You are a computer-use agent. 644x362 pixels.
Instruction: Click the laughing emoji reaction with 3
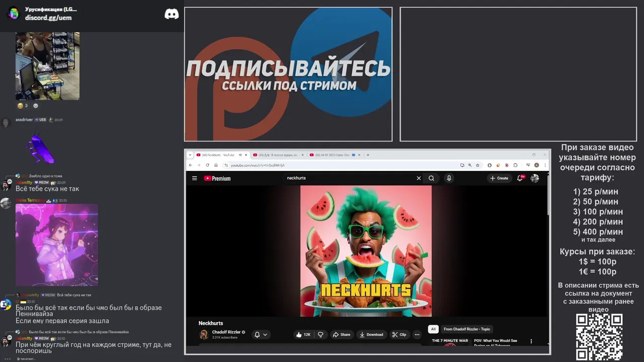[23, 106]
